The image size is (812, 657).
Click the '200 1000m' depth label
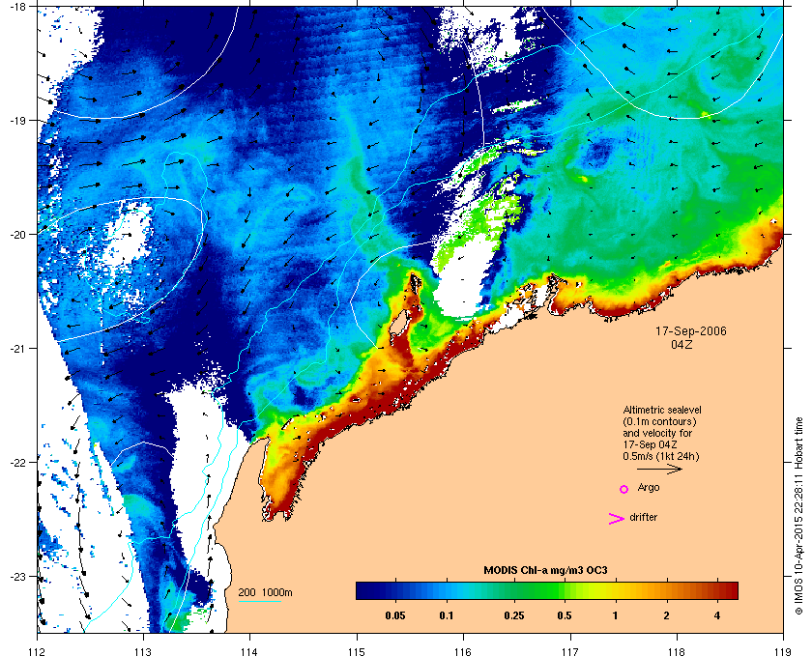(265, 593)
